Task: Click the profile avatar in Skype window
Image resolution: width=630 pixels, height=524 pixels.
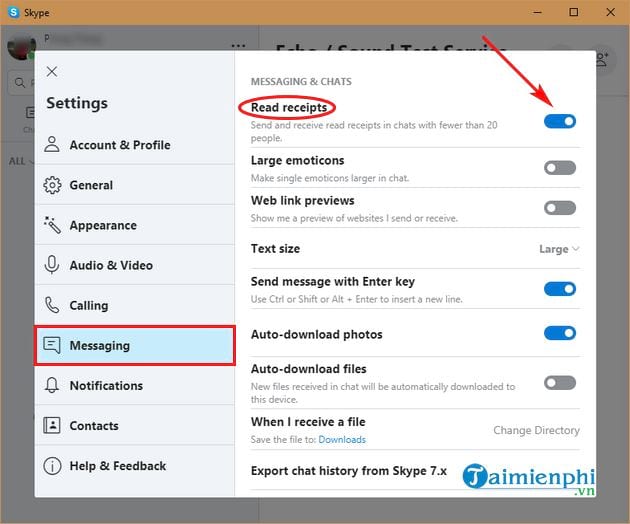Action: [x=21, y=47]
